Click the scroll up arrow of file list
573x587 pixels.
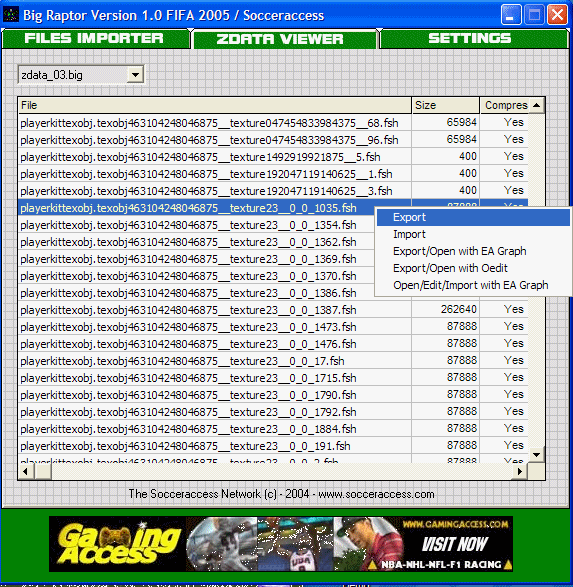(536, 105)
